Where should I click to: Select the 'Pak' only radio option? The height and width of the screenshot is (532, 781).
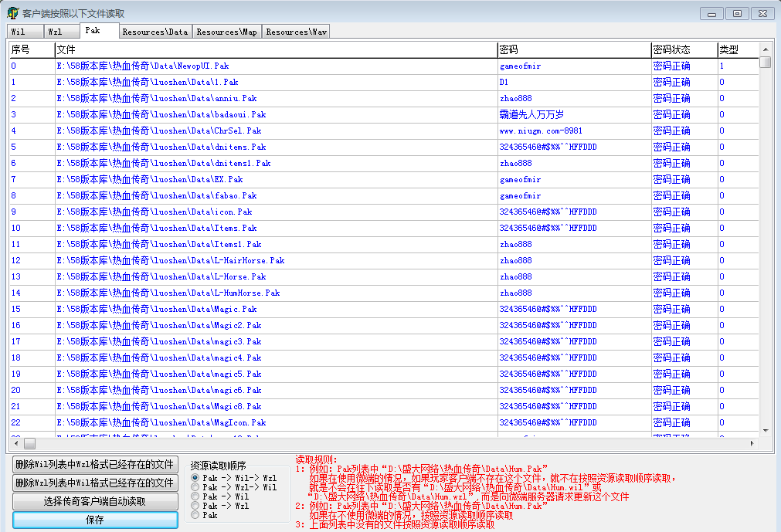195,515
